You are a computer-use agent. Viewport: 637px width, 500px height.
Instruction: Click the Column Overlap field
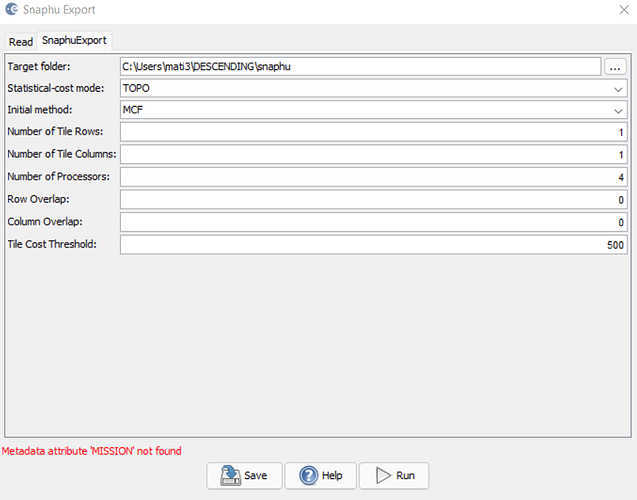[x=373, y=223]
